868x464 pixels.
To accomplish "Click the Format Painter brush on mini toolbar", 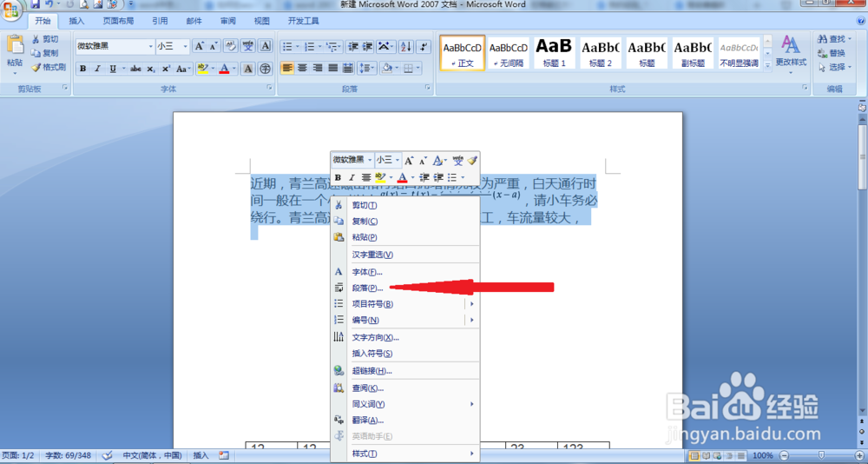I will click(x=471, y=161).
